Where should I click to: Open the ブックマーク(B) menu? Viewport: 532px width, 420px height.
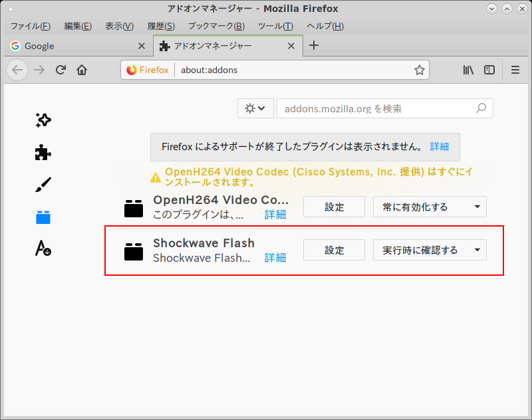click(x=217, y=26)
